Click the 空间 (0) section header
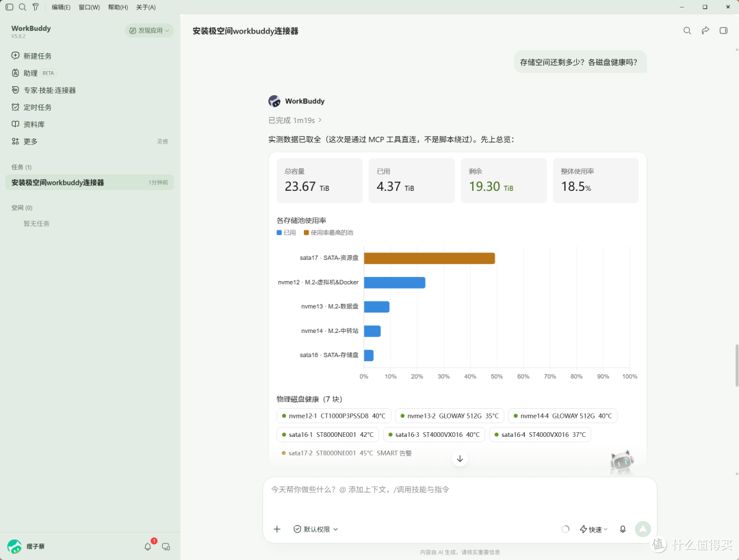Viewport: 739px width, 560px height. coord(22,208)
